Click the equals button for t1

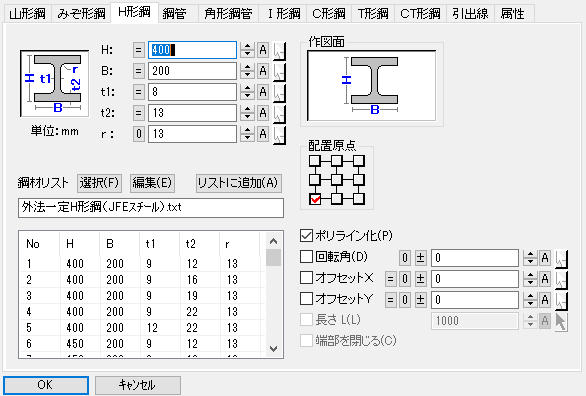[139, 92]
